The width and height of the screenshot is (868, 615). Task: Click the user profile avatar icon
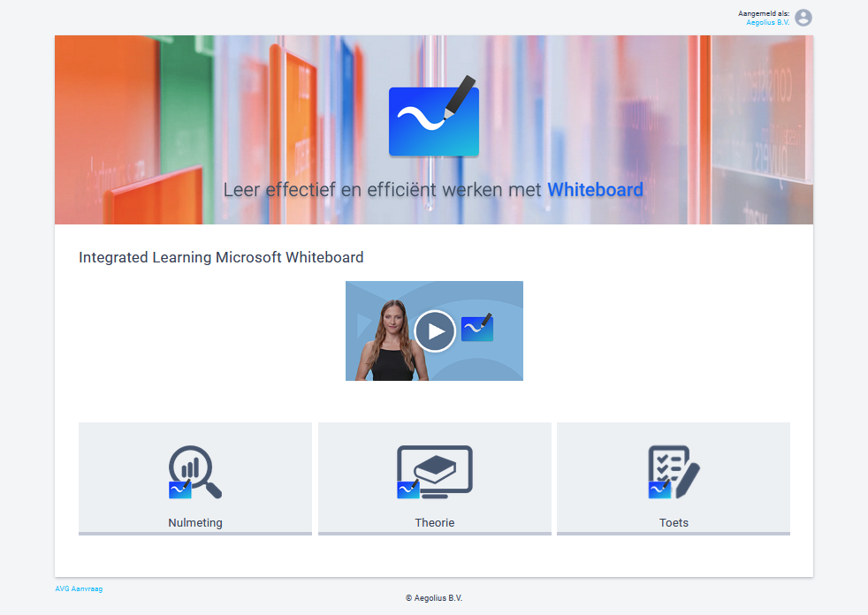tap(803, 18)
